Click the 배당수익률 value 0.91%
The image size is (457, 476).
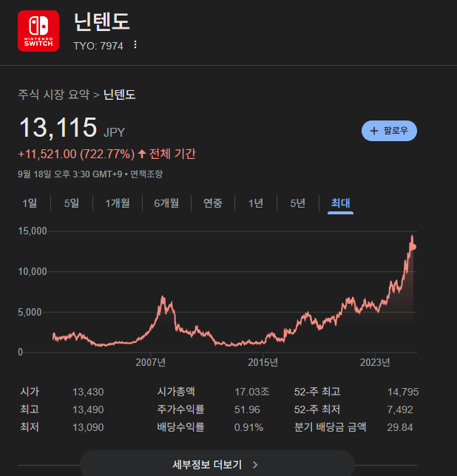pos(248,427)
